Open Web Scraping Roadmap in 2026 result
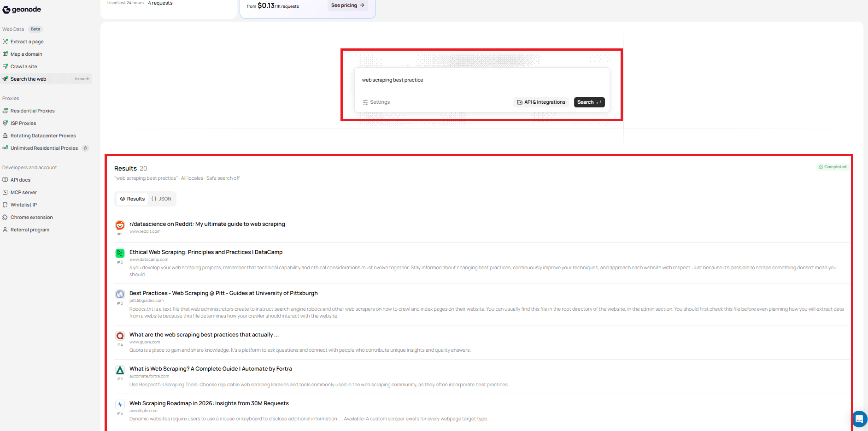Image resolution: width=868 pixels, height=431 pixels. (209, 403)
